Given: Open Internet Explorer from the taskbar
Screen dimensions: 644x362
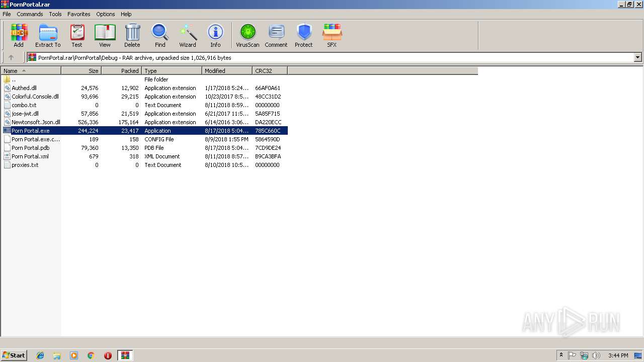Looking at the screenshot, I should pyautogui.click(x=40, y=355).
